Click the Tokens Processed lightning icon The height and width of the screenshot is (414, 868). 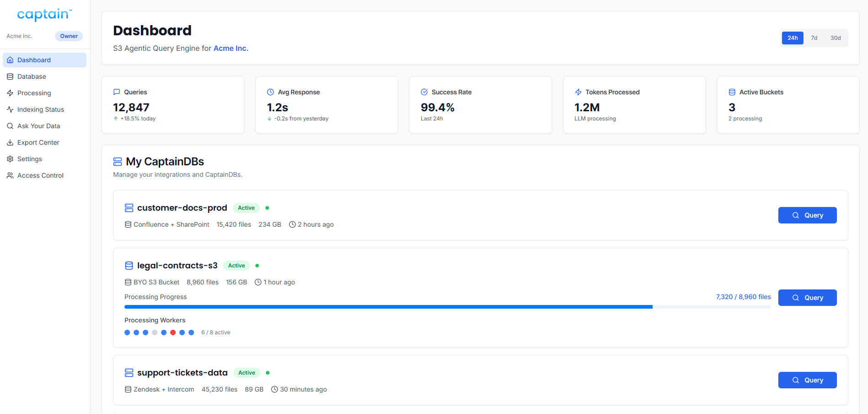click(578, 92)
